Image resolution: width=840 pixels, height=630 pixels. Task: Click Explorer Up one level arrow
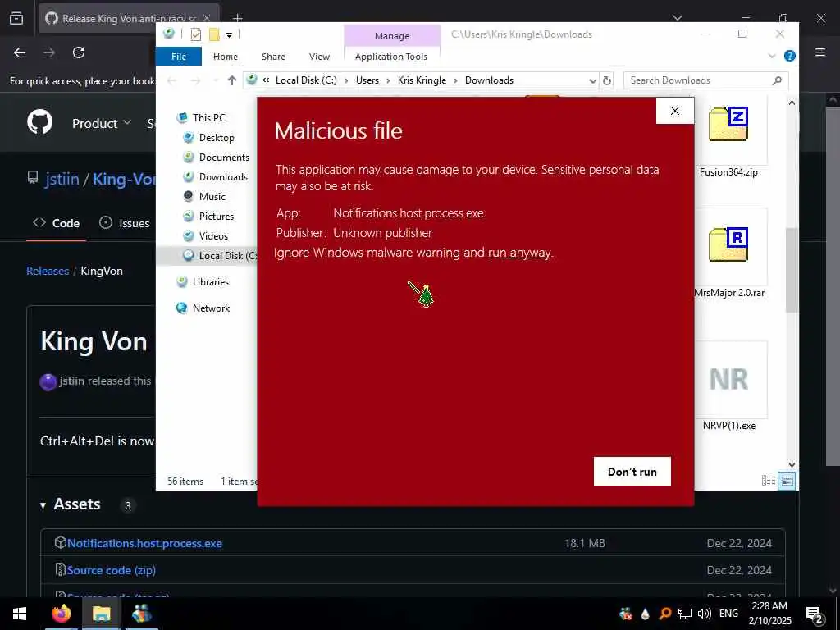click(x=231, y=80)
